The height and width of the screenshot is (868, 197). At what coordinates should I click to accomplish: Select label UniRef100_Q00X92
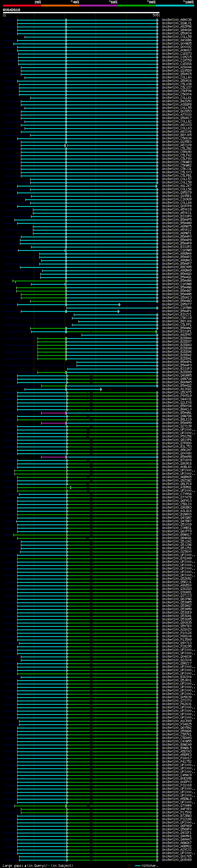pyautogui.click(x=177, y=47)
